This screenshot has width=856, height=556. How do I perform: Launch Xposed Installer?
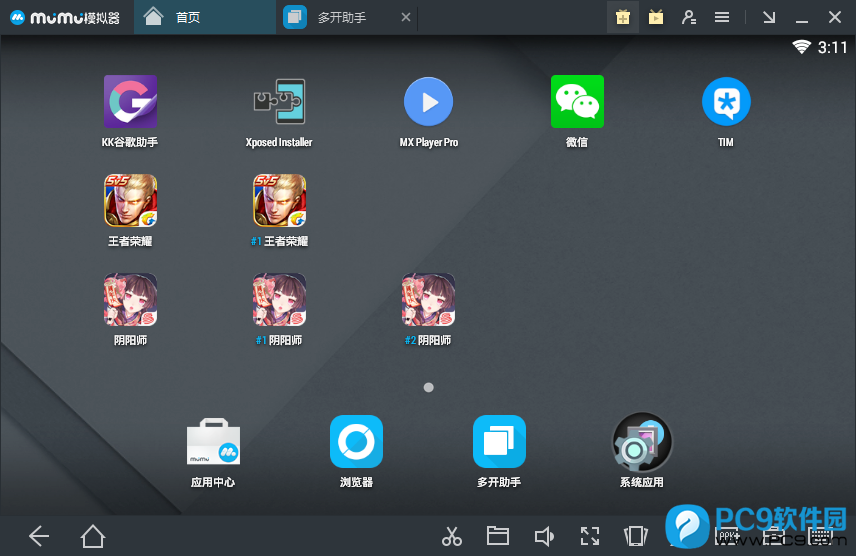point(279,102)
